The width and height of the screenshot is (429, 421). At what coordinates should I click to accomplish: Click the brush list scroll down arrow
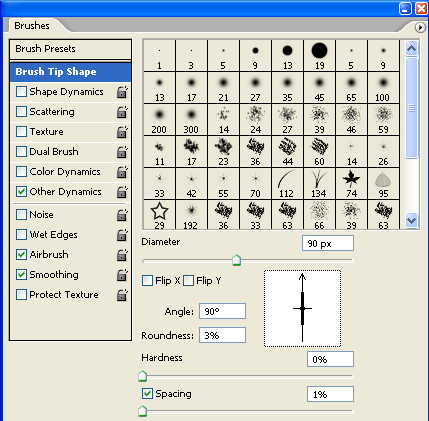[x=411, y=221]
